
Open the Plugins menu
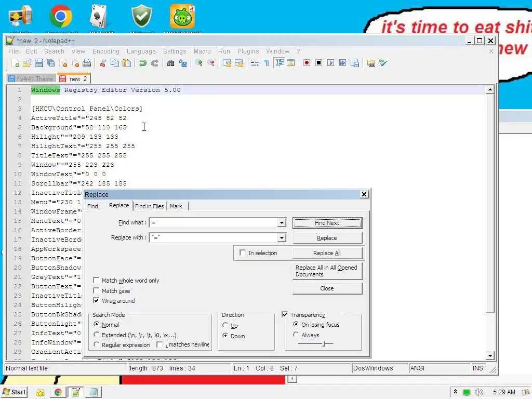(x=248, y=51)
